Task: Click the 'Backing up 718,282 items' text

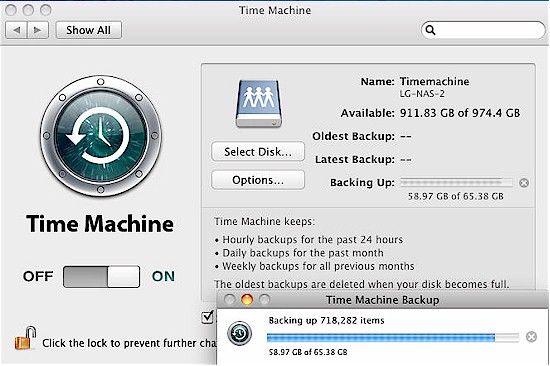Action: pos(326,320)
